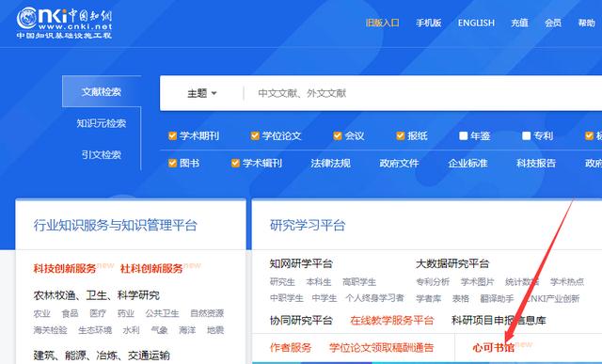The height and width of the screenshot is (364, 602).
Task: Open 建筑、能源、冶炼、交通运输 category
Action: pos(102,356)
